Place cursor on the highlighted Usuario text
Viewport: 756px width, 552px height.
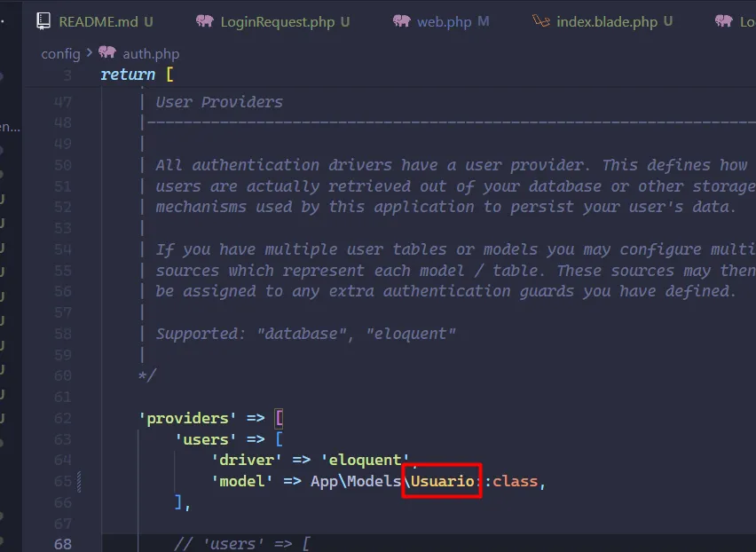click(x=441, y=481)
